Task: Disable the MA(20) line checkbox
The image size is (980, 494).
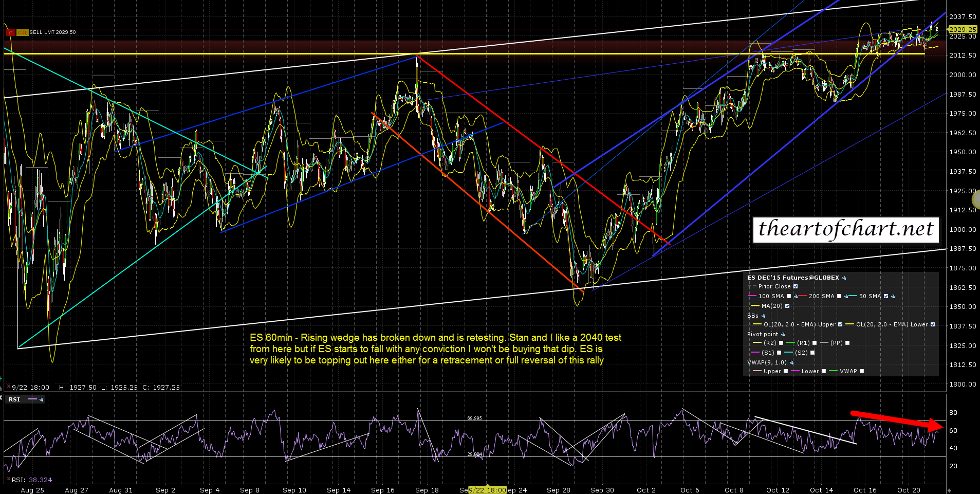Action: point(787,306)
